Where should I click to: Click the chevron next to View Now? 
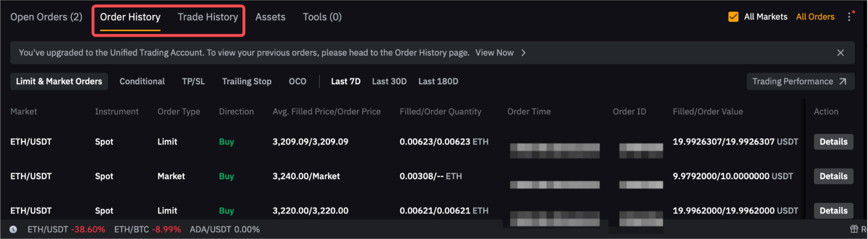point(523,53)
